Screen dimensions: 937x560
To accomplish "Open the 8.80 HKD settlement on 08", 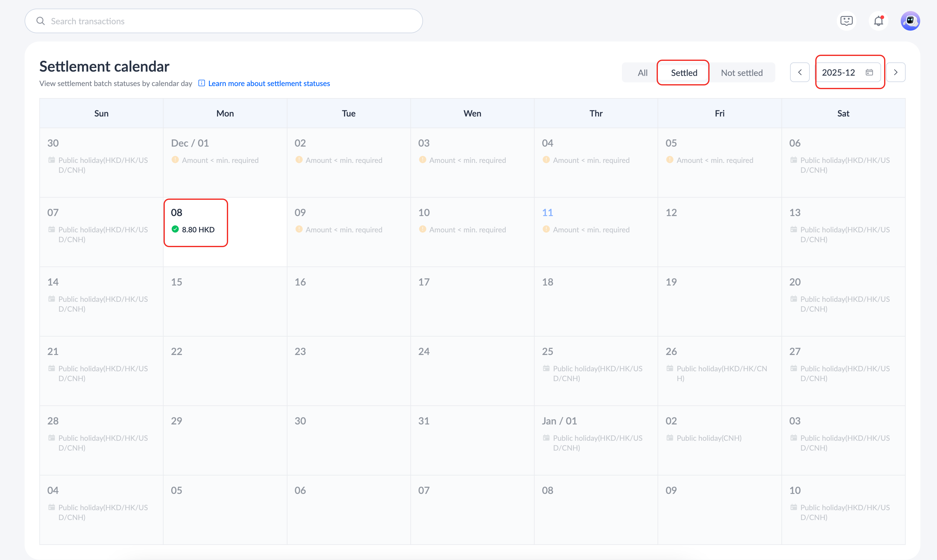I will 198,229.
